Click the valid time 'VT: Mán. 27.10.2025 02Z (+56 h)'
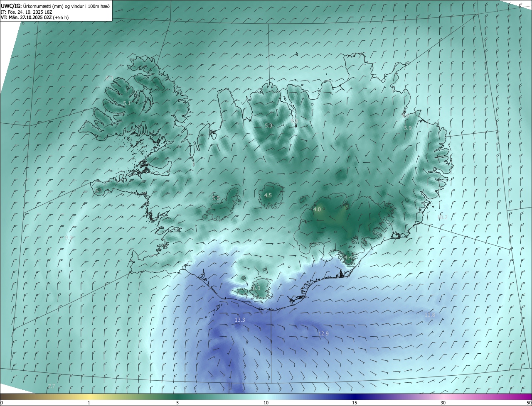532x406 pixels. [x=35, y=18]
